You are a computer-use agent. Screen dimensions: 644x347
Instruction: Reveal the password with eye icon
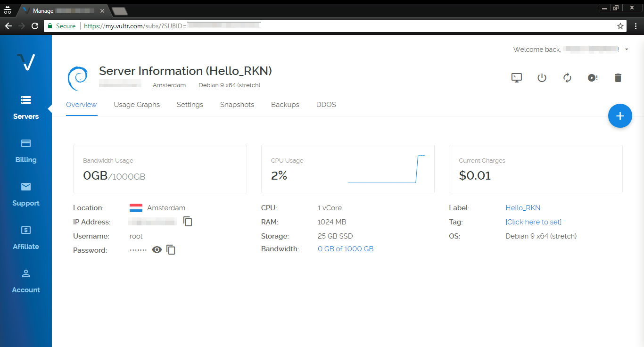[157, 250]
